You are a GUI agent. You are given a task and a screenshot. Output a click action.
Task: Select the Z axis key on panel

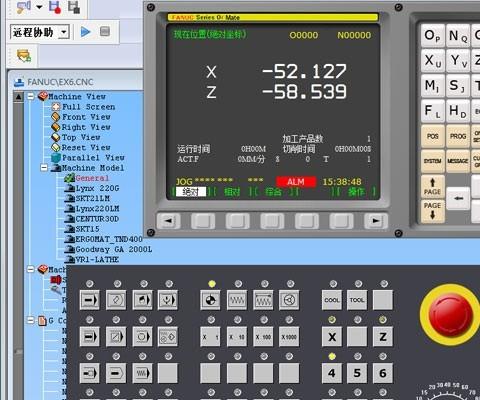[x=383, y=337]
